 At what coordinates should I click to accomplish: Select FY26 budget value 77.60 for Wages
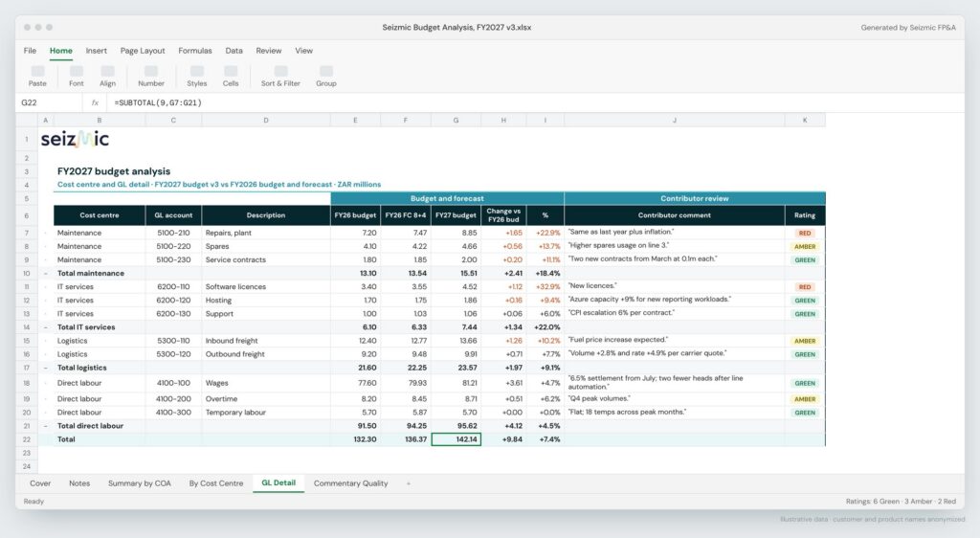pos(356,383)
